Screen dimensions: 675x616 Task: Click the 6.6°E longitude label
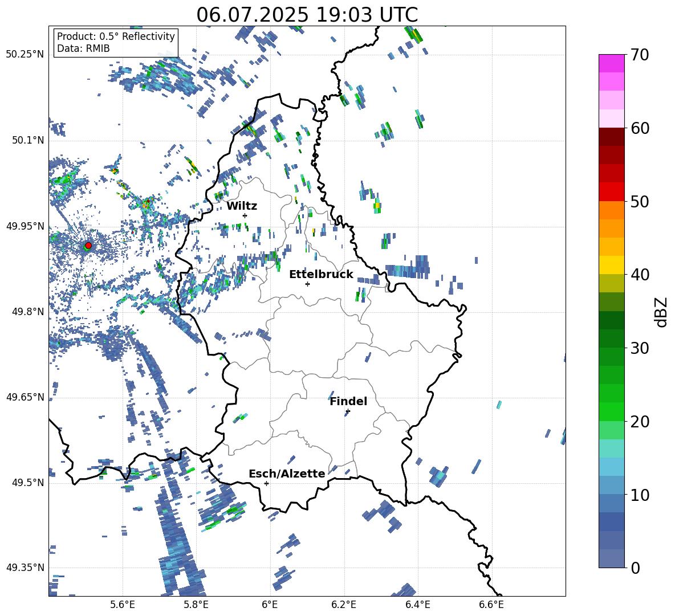491,605
